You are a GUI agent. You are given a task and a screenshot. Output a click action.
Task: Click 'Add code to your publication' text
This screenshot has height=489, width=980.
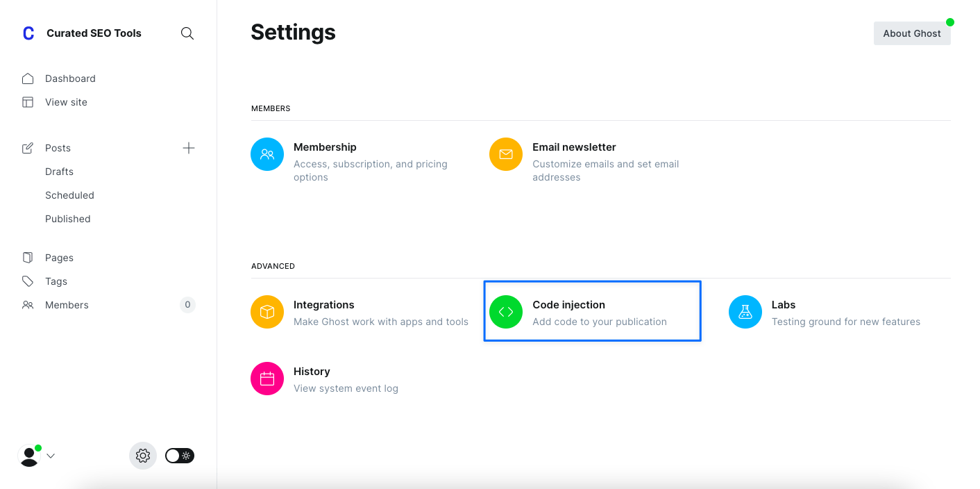point(600,322)
